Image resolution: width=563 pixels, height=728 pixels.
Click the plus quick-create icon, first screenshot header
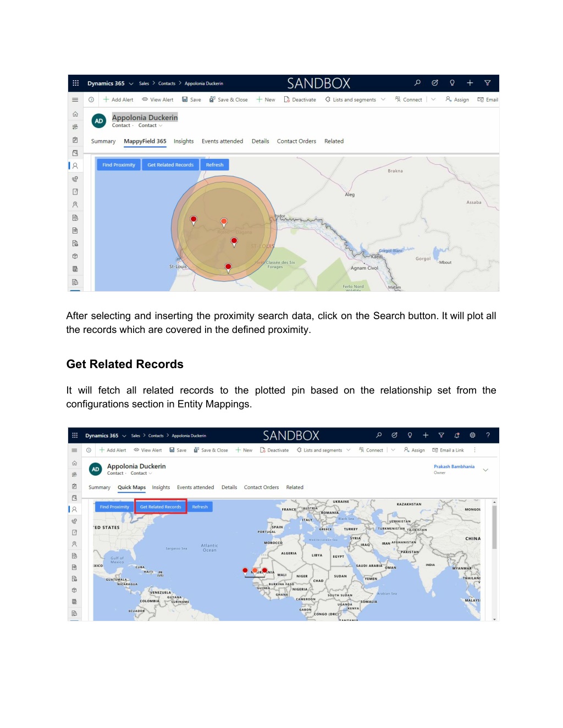click(x=470, y=83)
